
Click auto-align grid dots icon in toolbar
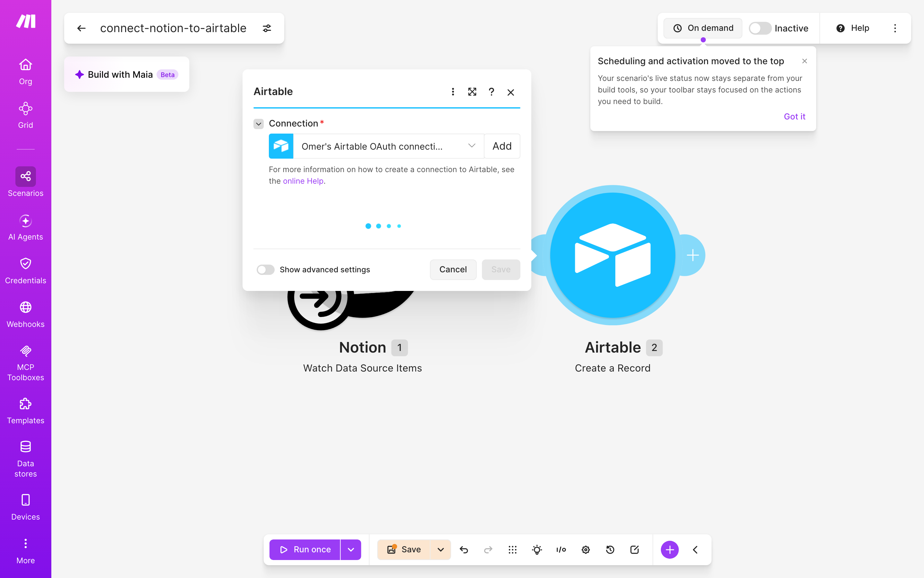pyautogui.click(x=512, y=550)
